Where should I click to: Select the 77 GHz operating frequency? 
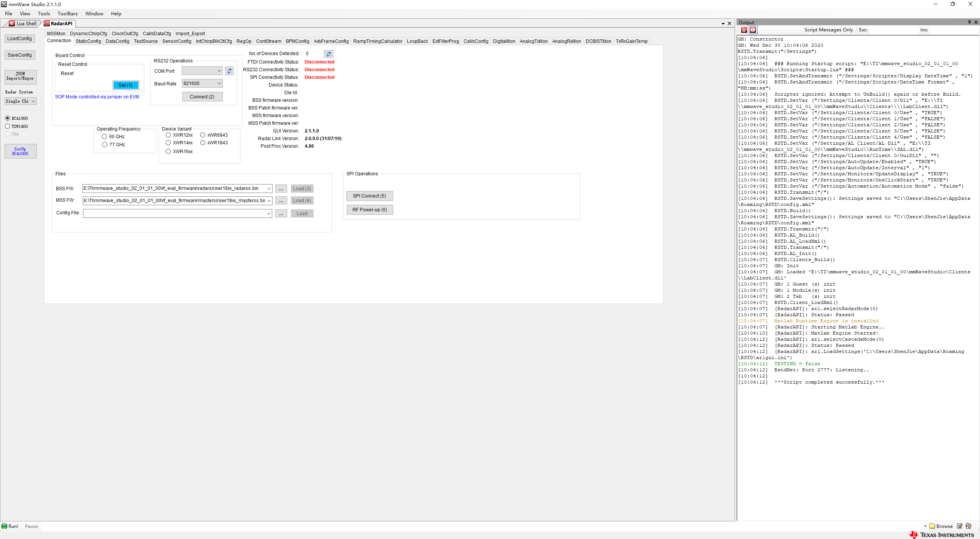click(x=105, y=145)
